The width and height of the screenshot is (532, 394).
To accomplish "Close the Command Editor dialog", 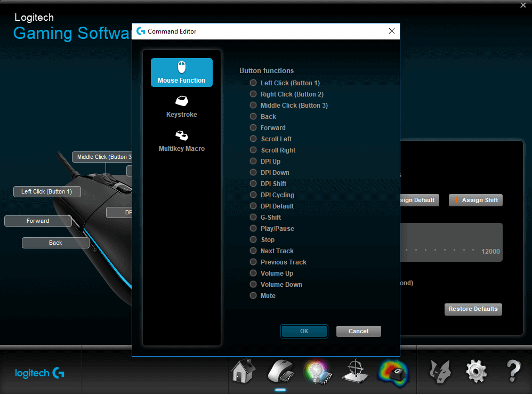I will [391, 31].
